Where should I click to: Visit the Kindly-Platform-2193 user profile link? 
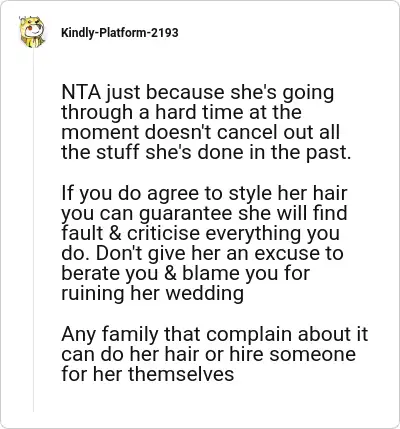pyautogui.click(x=120, y=33)
